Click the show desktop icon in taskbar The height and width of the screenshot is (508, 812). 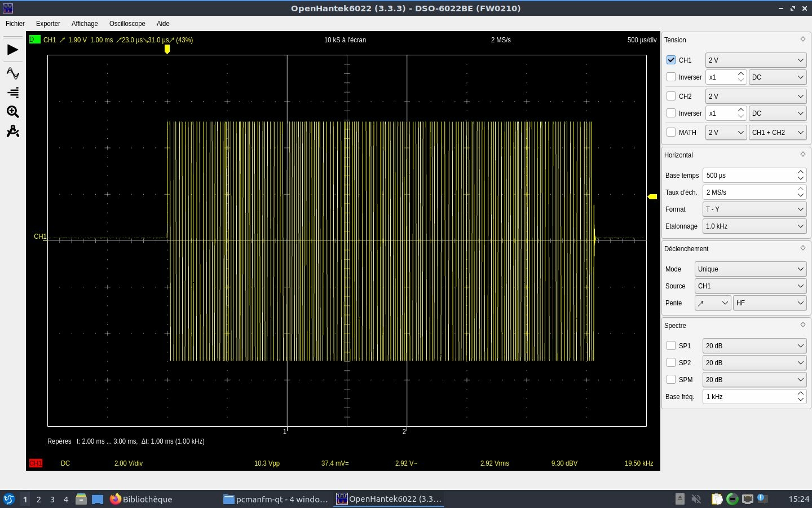98,499
